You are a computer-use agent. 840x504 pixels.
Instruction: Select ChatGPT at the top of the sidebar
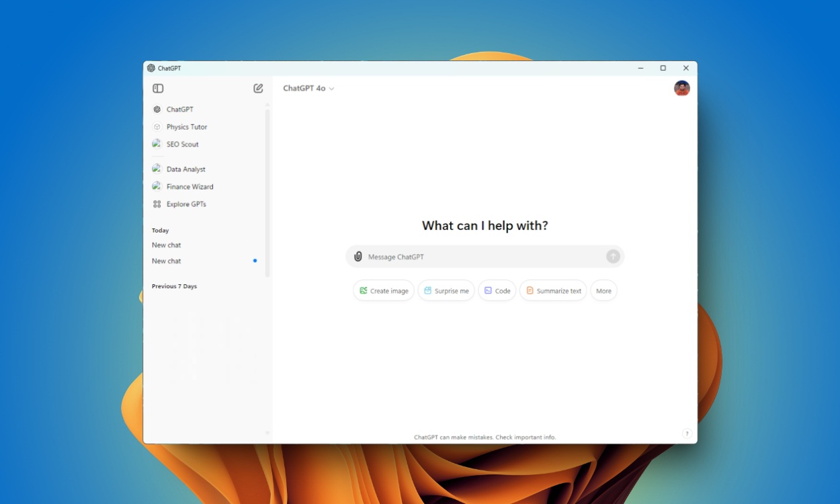point(179,109)
